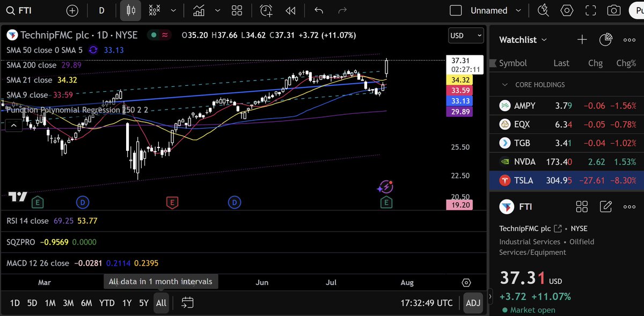Open the layout grid icon in toolbar

pos(237,10)
